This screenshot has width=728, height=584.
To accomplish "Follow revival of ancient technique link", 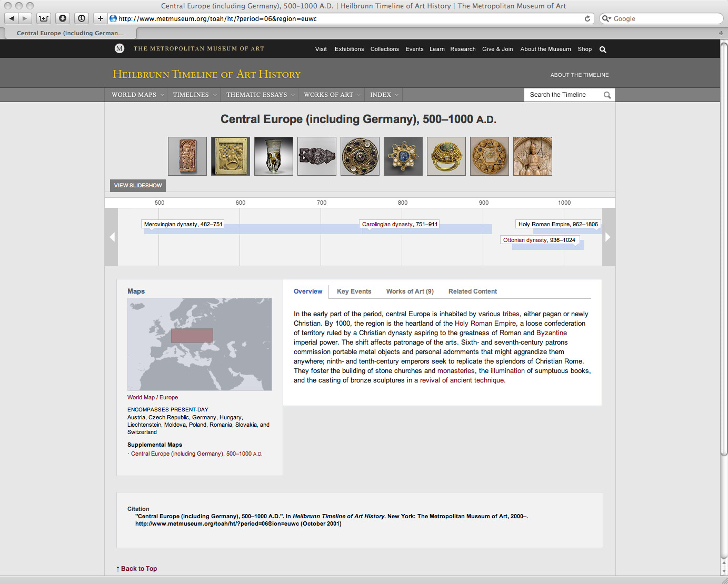I will (x=462, y=380).
